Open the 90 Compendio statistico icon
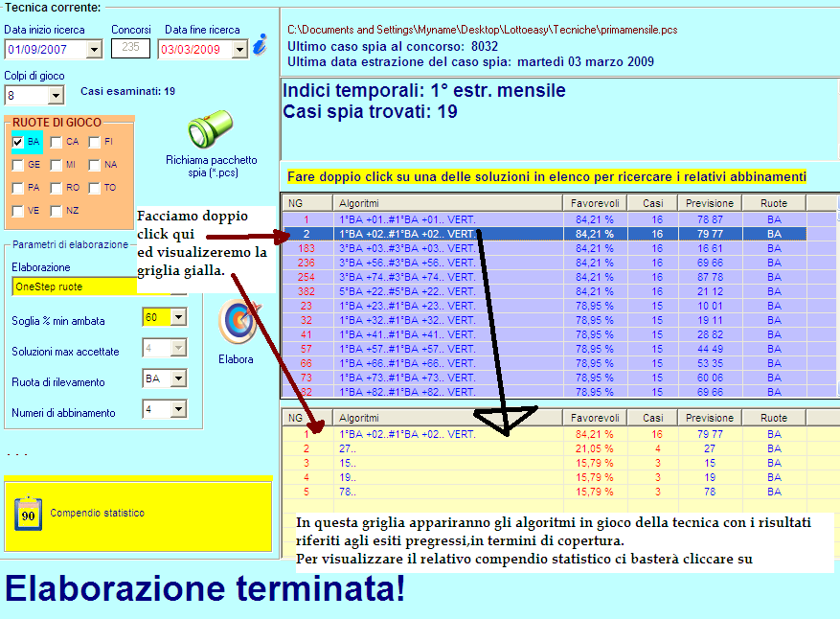This screenshot has width=840, height=619. (x=29, y=514)
